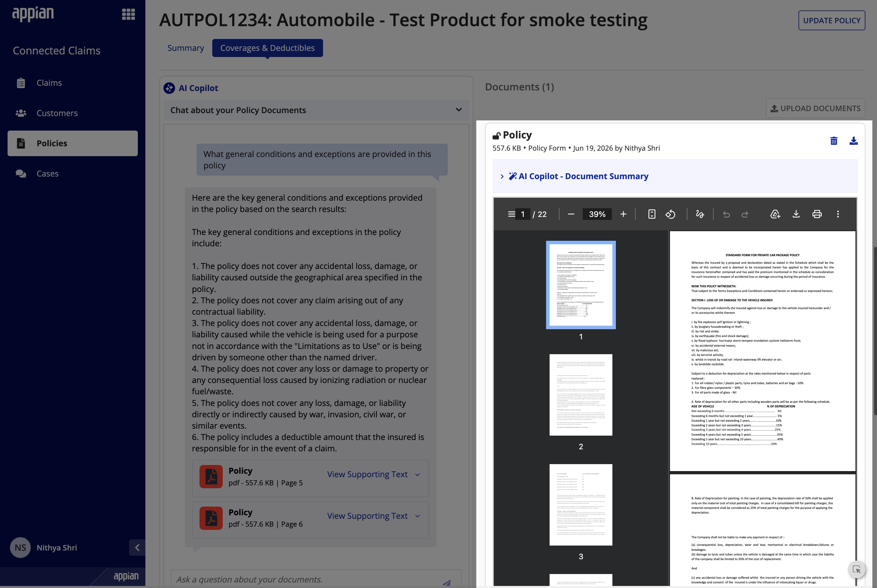This screenshot has width=877, height=588.
Task: Click the Policy lock icon
Action: [496, 136]
